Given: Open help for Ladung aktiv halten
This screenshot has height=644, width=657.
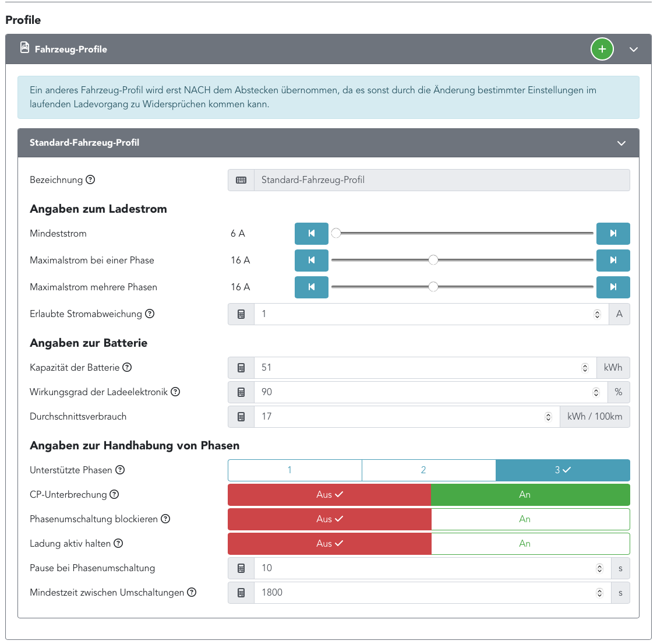Looking at the screenshot, I should coord(119,543).
